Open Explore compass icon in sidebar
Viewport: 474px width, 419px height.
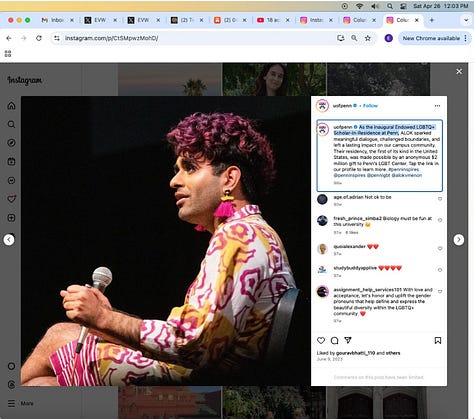coord(11,143)
